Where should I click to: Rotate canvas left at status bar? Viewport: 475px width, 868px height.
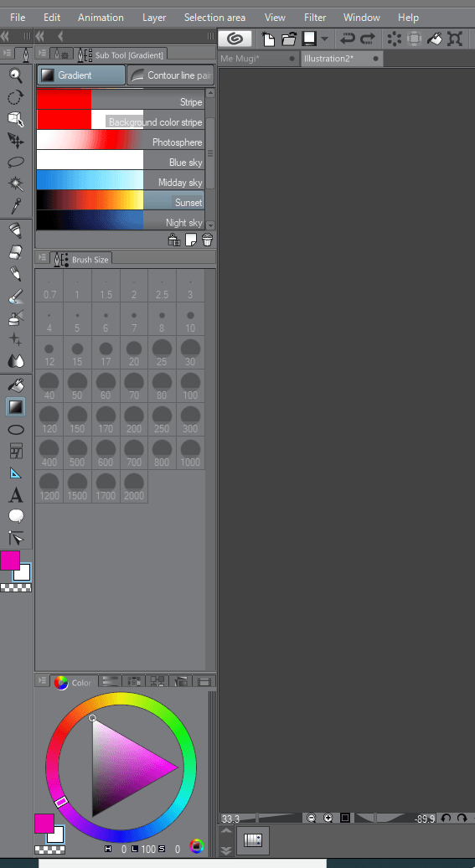[x=446, y=818]
